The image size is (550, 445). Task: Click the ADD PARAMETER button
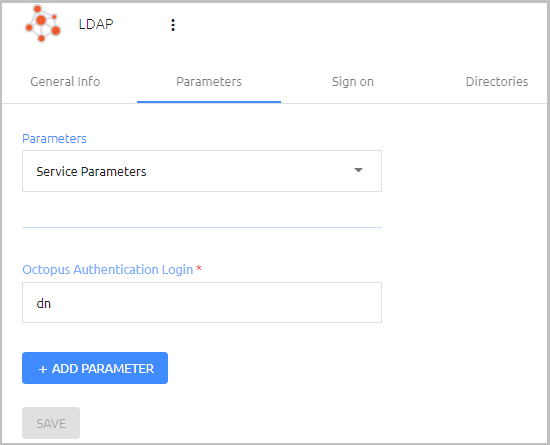95,368
